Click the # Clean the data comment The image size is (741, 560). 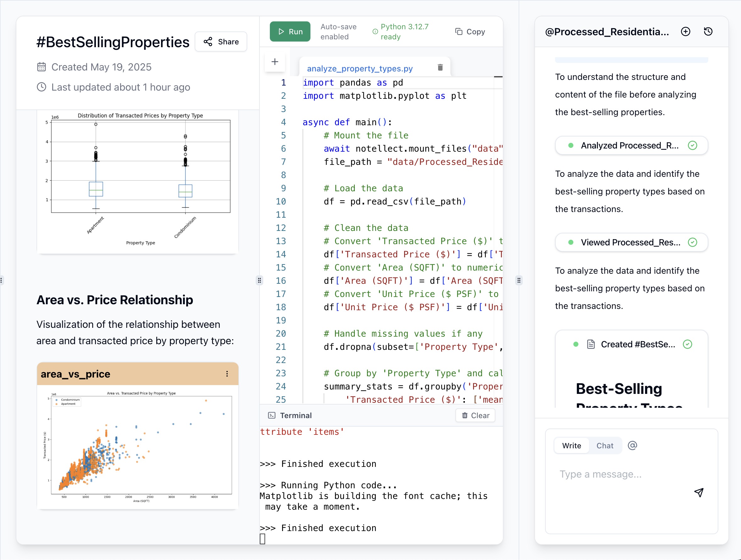[x=366, y=228]
